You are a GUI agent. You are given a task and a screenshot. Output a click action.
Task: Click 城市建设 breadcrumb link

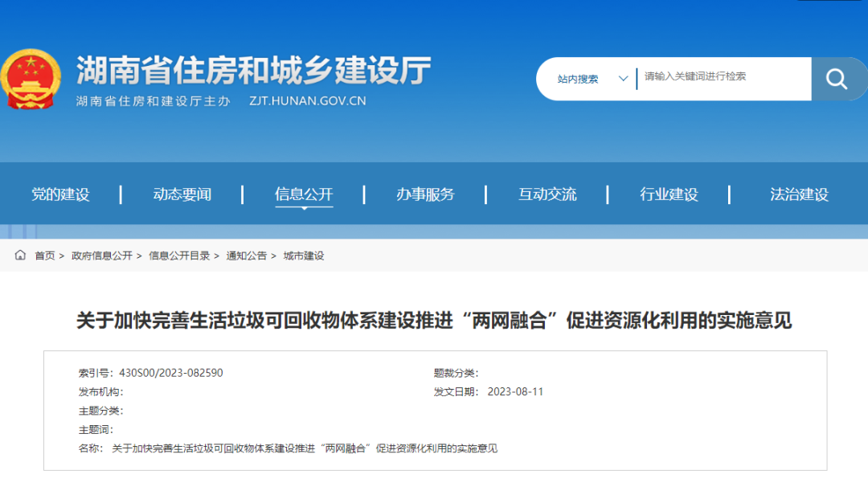tap(304, 256)
